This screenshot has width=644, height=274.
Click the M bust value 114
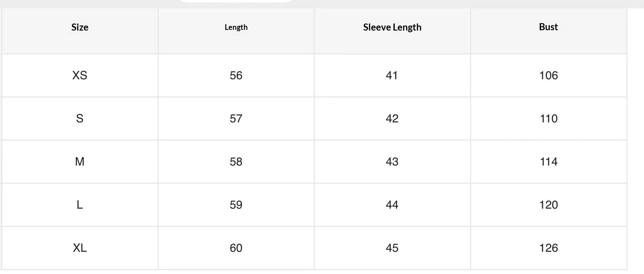tap(548, 162)
